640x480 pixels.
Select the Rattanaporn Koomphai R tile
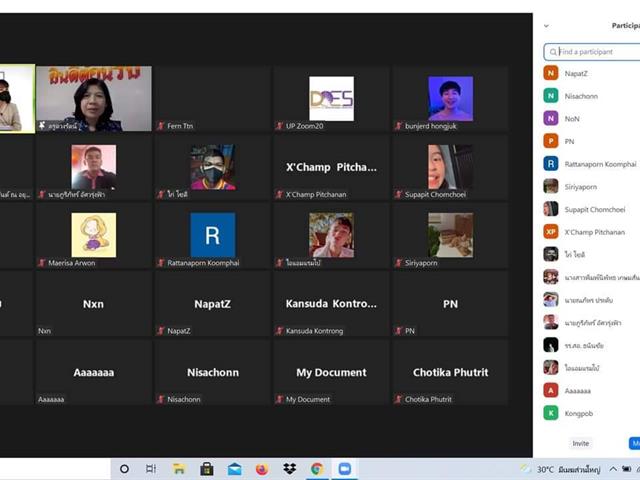coord(213,236)
